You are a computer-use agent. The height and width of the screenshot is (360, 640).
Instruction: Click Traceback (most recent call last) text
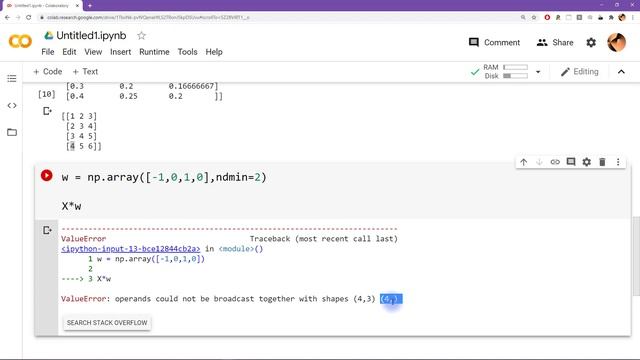coord(324,239)
